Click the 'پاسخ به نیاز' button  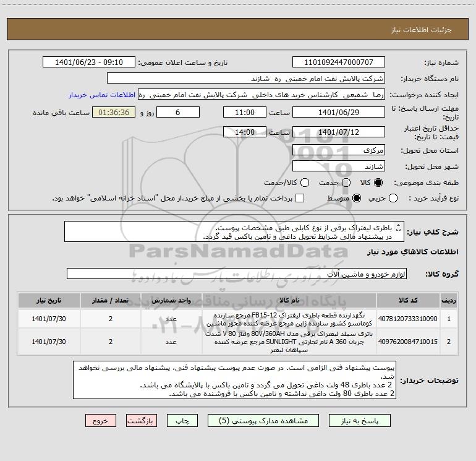pos(359,421)
